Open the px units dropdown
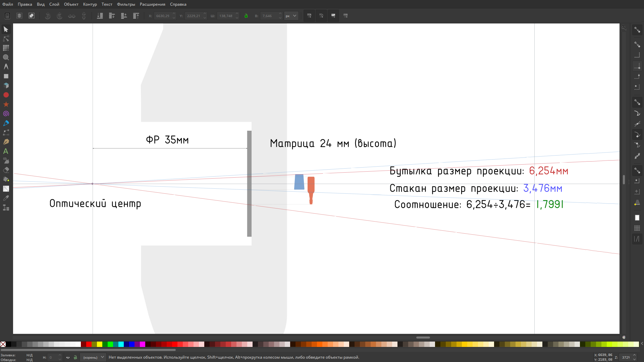644x362 pixels. coord(291,16)
